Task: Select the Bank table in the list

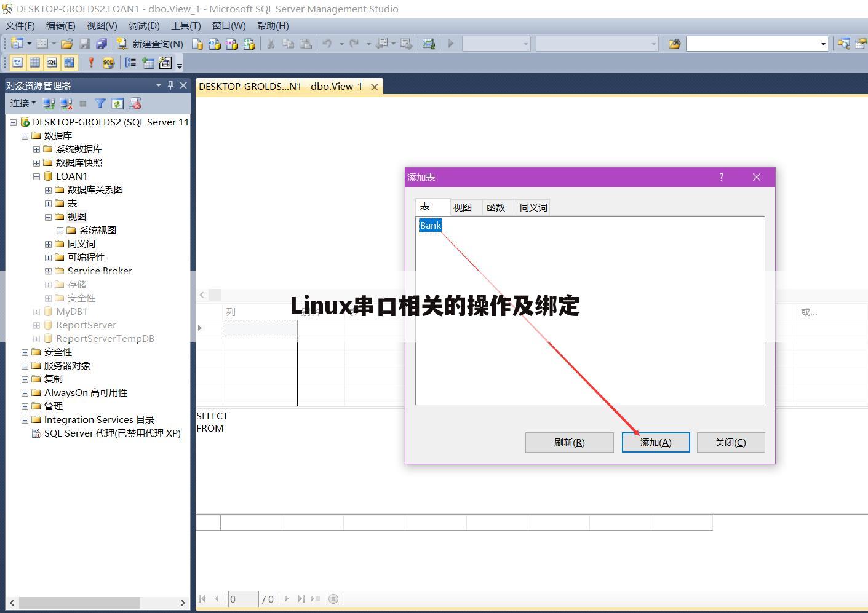Action: click(431, 225)
